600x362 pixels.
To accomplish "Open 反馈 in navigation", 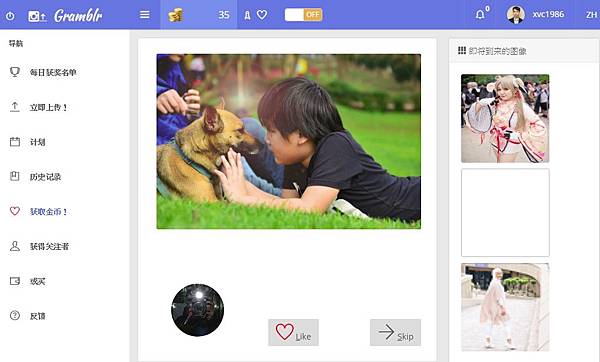I will (x=38, y=316).
